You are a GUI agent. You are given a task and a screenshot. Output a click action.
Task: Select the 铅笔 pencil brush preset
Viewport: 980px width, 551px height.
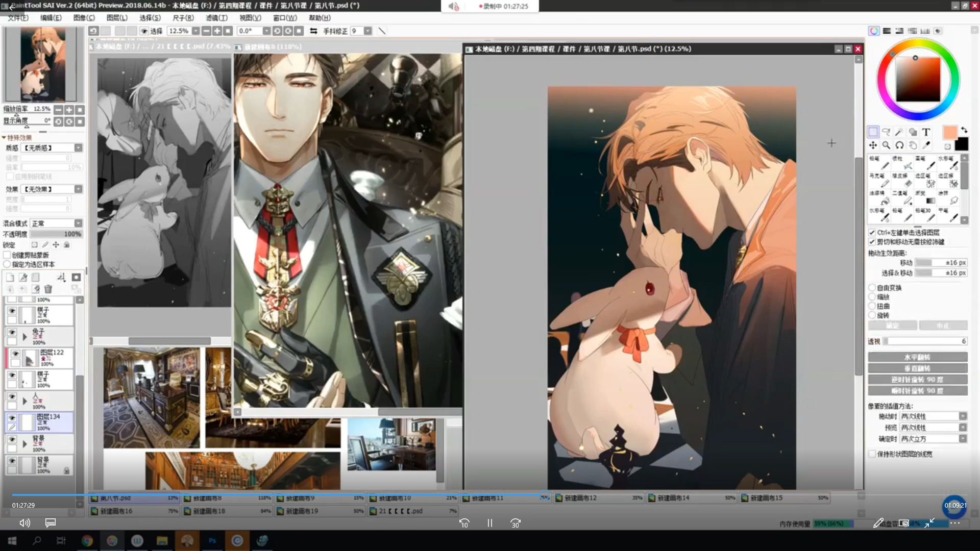click(879, 163)
